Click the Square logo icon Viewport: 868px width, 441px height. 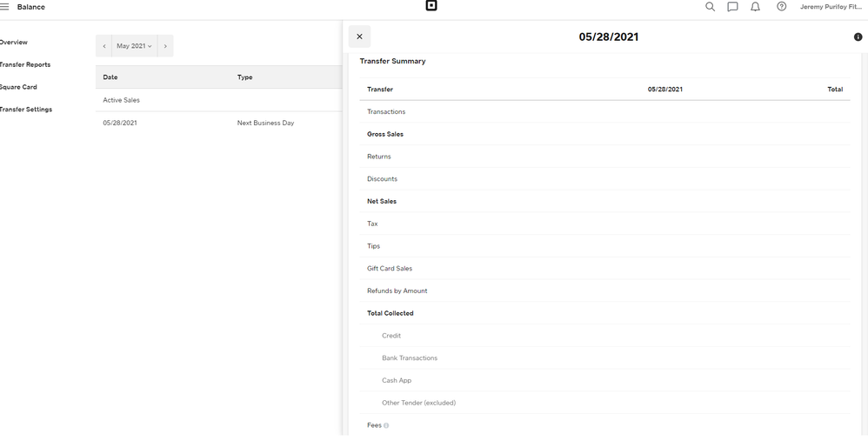431,6
